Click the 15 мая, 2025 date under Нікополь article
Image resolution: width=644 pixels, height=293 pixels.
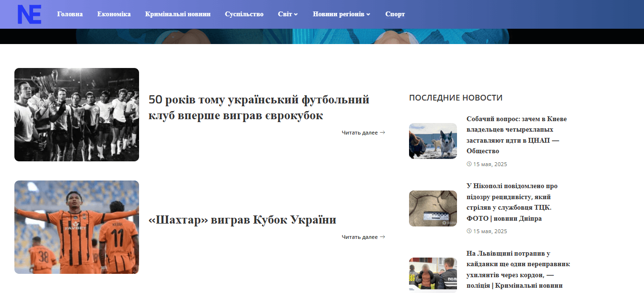[490, 231]
